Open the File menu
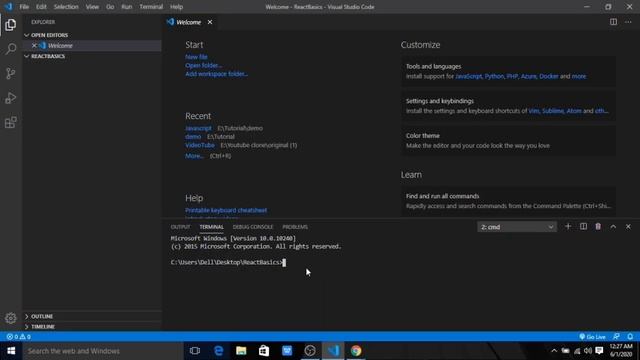This screenshot has height=360, width=640. coord(24,7)
